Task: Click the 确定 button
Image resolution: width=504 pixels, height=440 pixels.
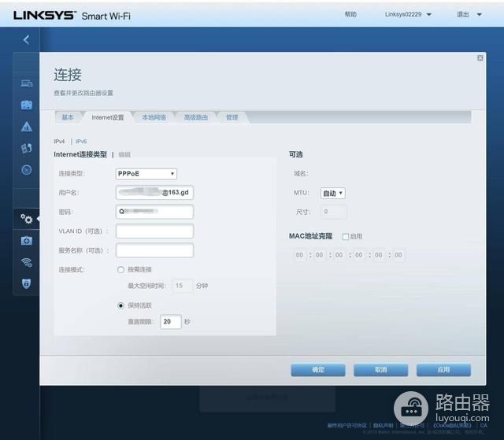Action: (318, 370)
